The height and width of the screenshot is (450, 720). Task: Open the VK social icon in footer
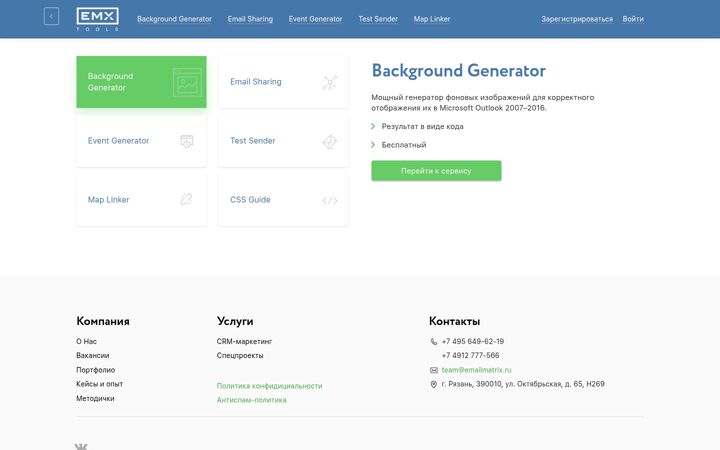tap(81, 446)
